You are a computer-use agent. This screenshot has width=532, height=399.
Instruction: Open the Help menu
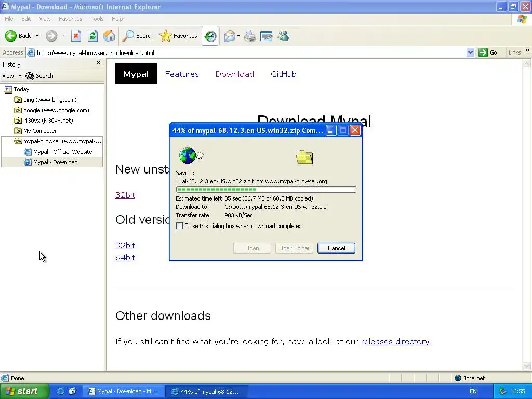(117, 19)
